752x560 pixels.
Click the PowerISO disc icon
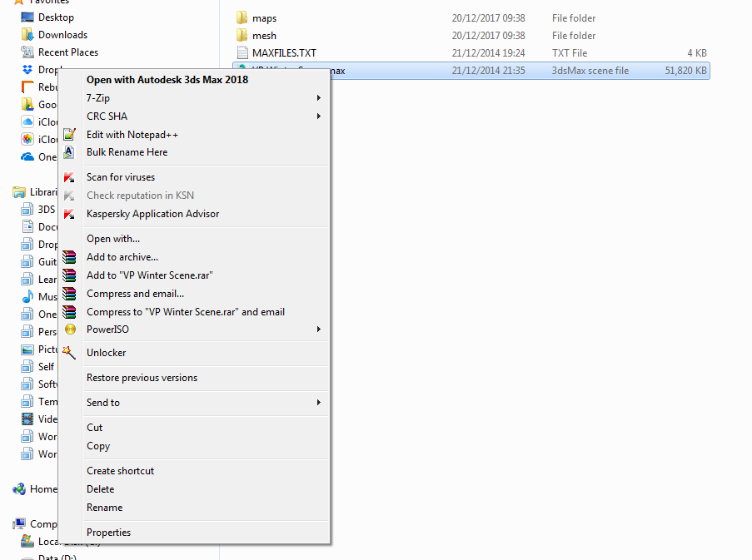click(x=70, y=330)
